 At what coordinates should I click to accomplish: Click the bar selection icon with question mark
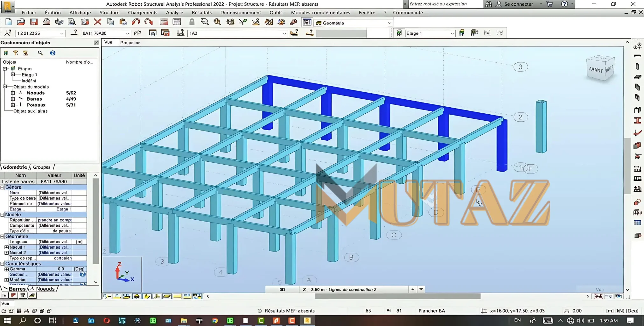pos(74,33)
